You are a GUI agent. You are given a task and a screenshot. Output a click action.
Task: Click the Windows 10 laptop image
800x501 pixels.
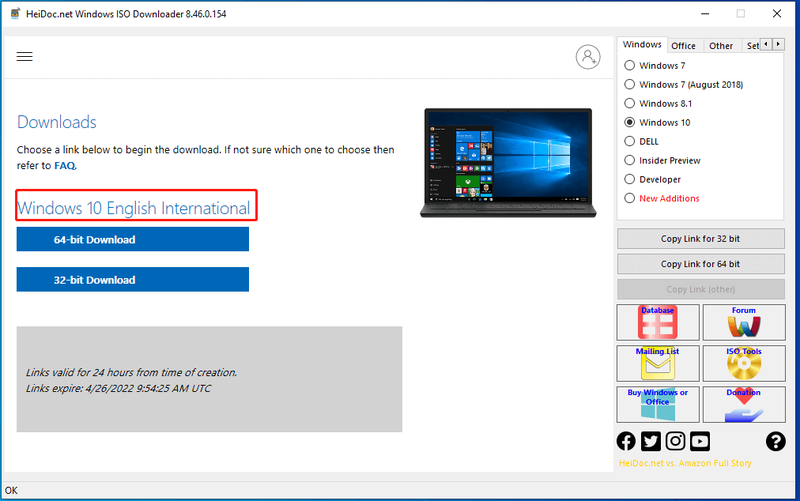click(x=508, y=163)
